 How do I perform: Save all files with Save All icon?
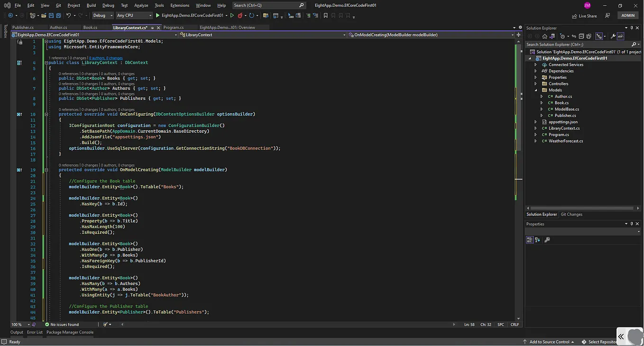pyautogui.click(x=59, y=15)
